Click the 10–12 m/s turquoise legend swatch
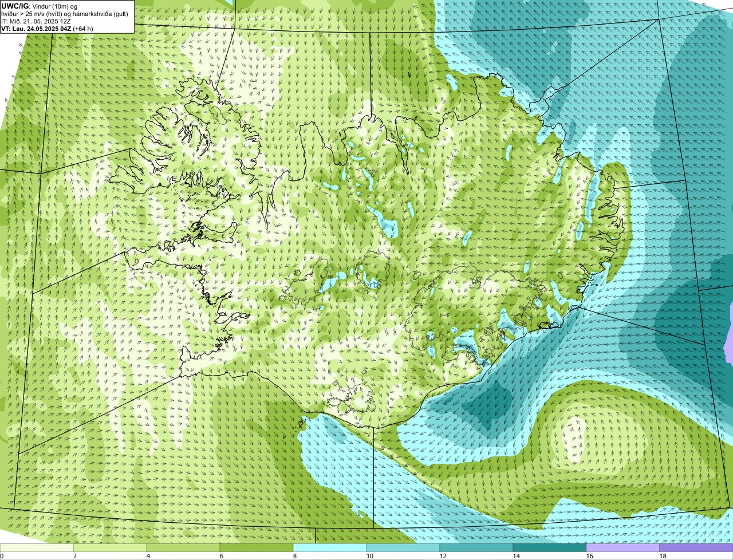The width and height of the screenshot is (733, 560). [x=403, y=548]
